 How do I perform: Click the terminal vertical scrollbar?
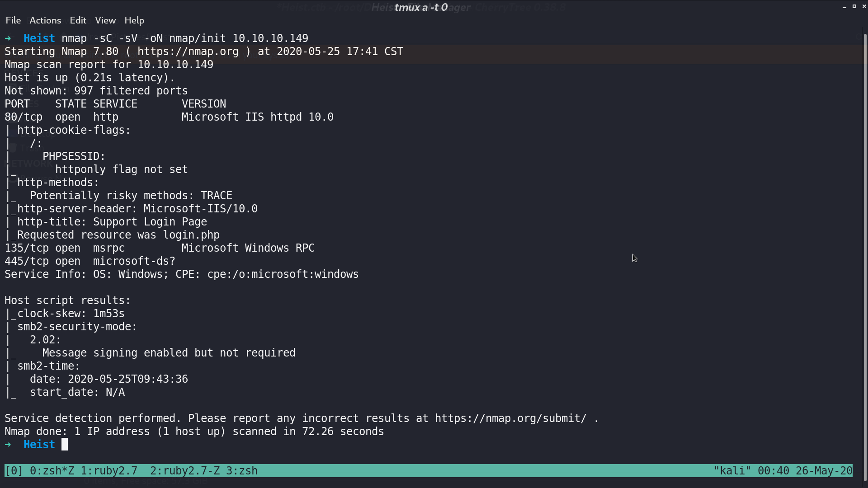tap(865, 258)
